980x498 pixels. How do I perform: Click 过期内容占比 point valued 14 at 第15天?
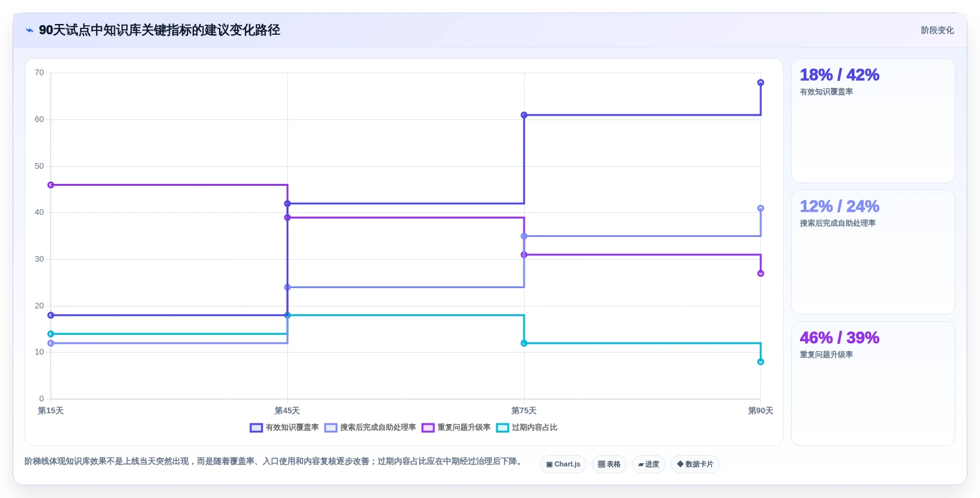pyautogui.click(x=51, y=334)
